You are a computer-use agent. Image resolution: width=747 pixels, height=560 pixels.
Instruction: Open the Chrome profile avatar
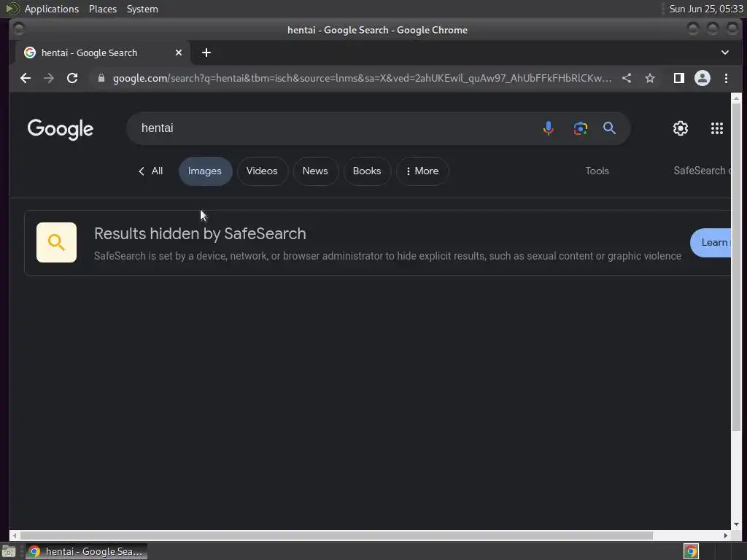click(x=703, y=78)
